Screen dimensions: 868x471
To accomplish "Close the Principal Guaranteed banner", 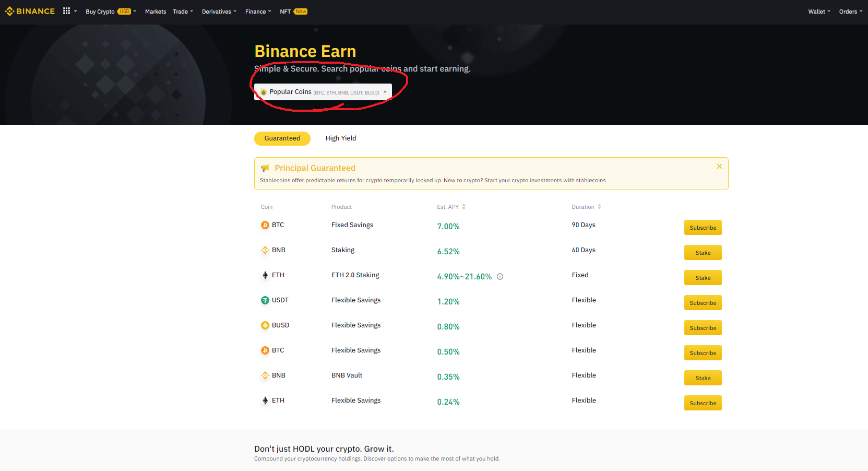I will [x=719, y=166].
